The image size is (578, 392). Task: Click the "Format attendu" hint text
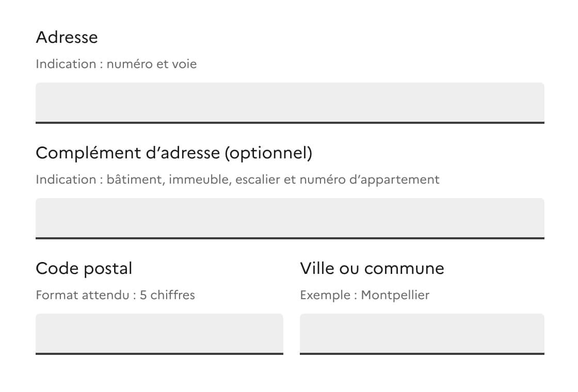click(82, 295)
